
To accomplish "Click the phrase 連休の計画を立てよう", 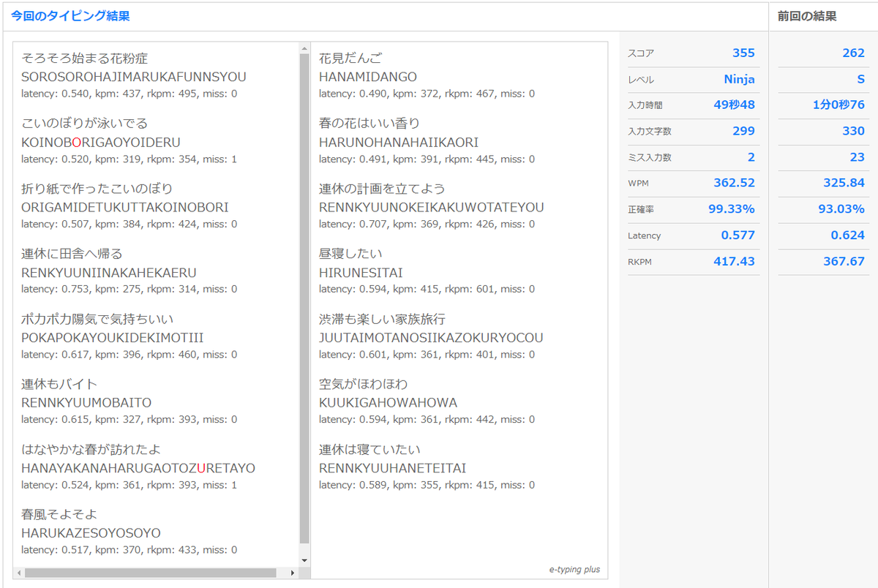I will point(382,188).
